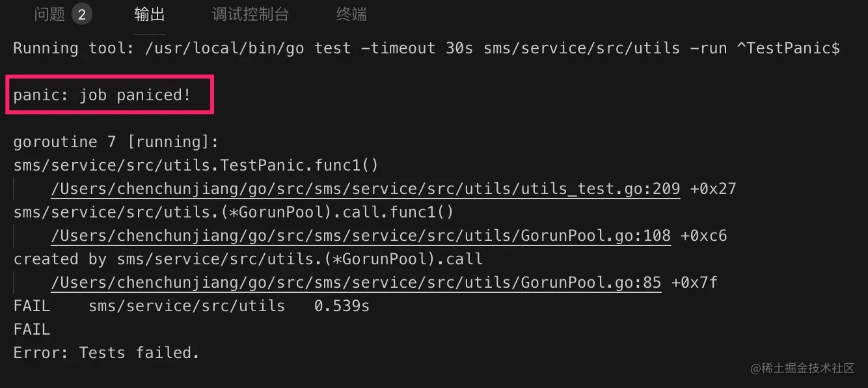Select the 输出 tab

click(x=150, y=14)
